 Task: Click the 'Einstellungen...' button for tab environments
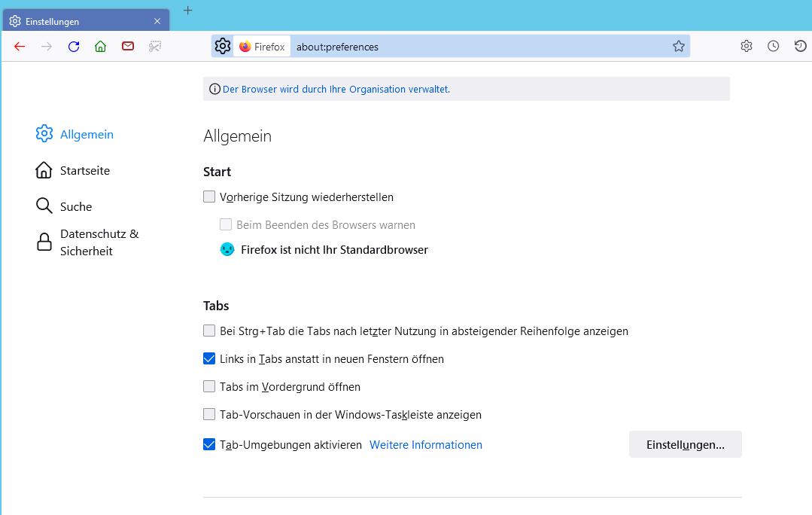685,445
